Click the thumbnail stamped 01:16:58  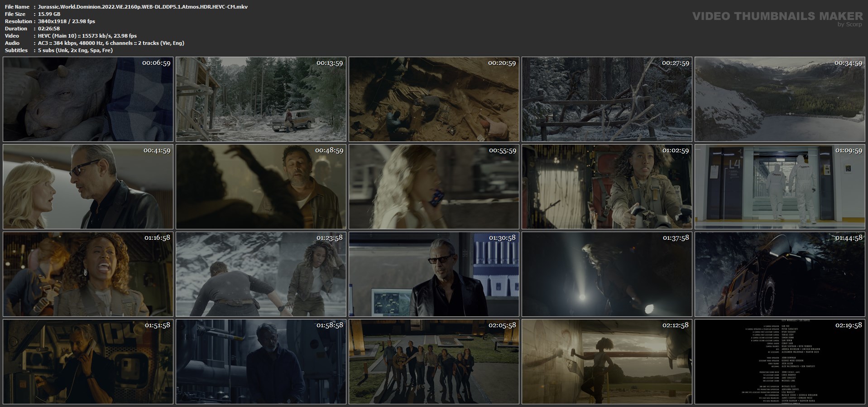click(88, 274)
